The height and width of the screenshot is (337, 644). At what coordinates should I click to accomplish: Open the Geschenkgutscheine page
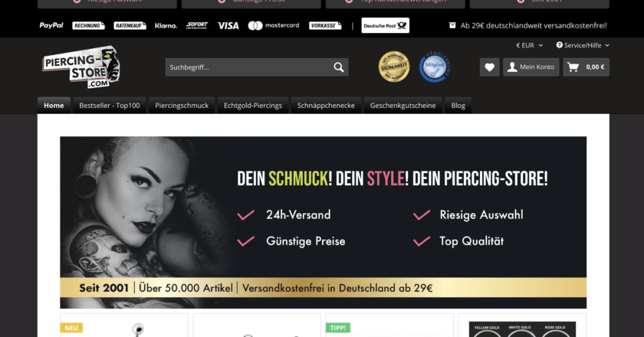point(403,106)
